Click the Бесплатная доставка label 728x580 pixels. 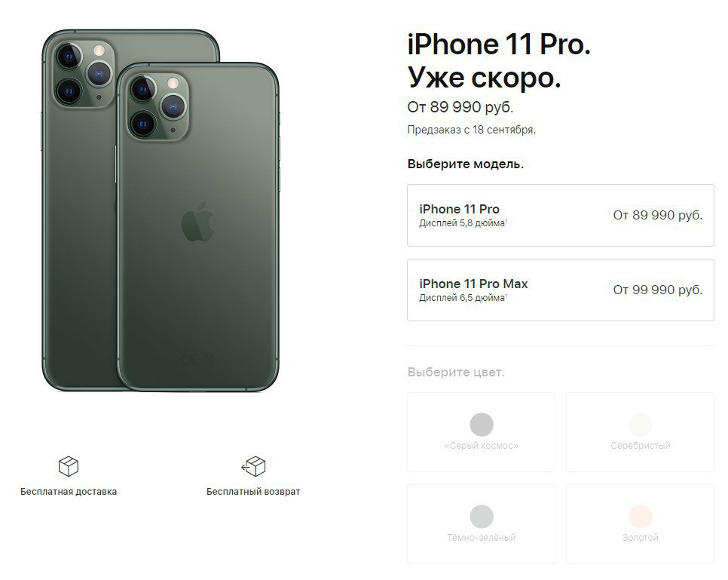tap(69, 492)
